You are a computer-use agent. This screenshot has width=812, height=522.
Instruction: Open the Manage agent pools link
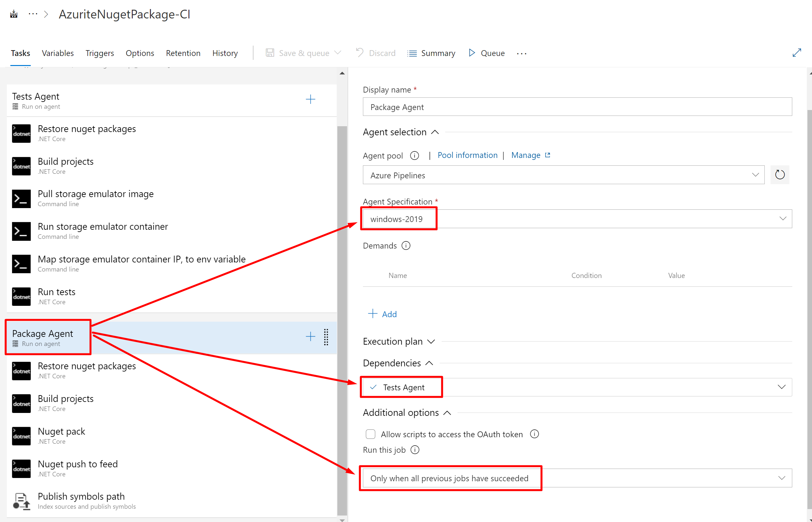pyautogui.click(x=531, y=155)
